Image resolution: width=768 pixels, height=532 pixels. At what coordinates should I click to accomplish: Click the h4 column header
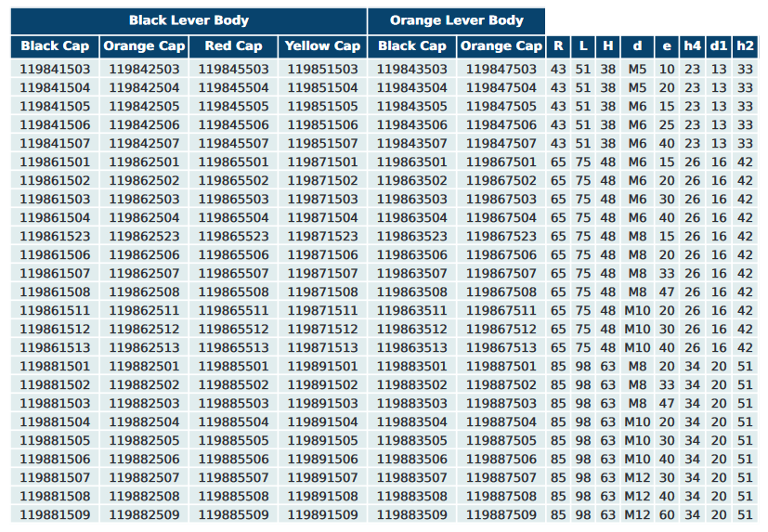(x=693, y=46)
